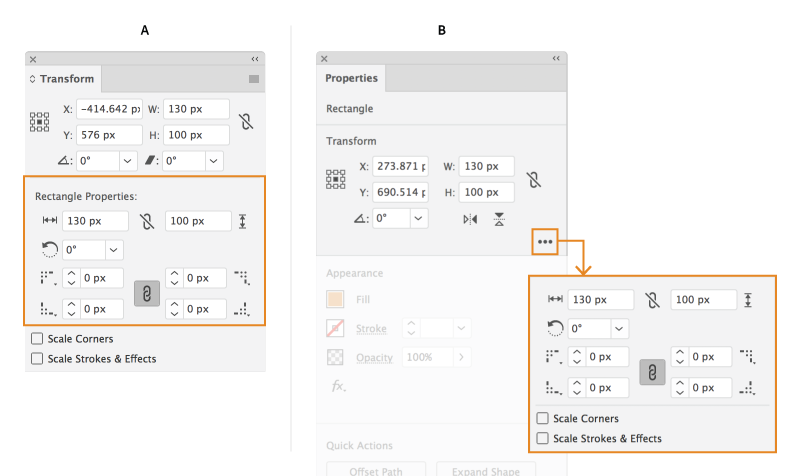Click the Flip Horizontal icon in Properties
The height and width of the screenshot is (476, 800).
coord(470,219)
